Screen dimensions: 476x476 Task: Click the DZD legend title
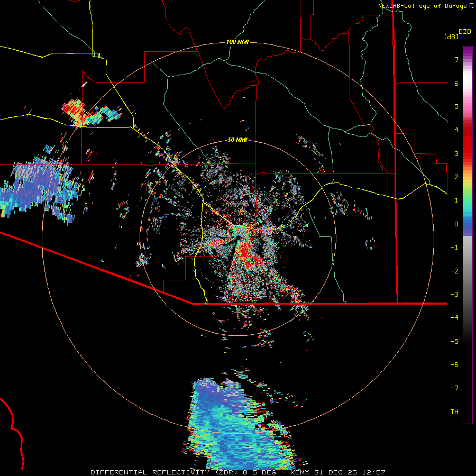pyautogui.click(x=465, y=32)
